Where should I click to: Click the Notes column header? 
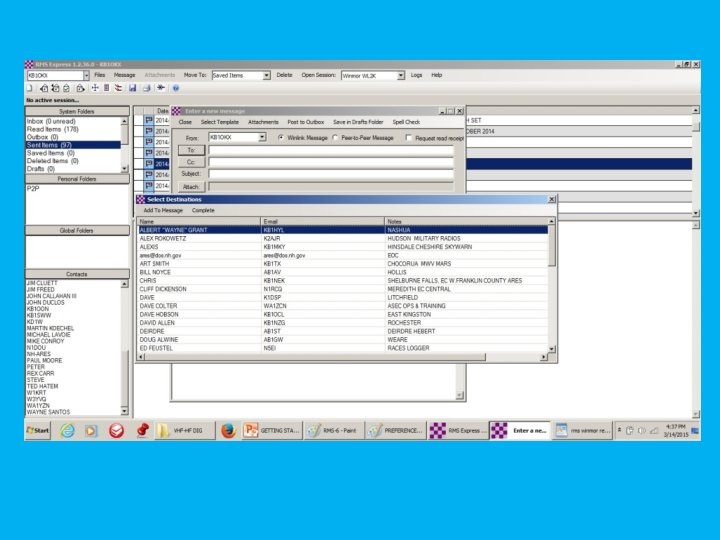pos(467,221)
